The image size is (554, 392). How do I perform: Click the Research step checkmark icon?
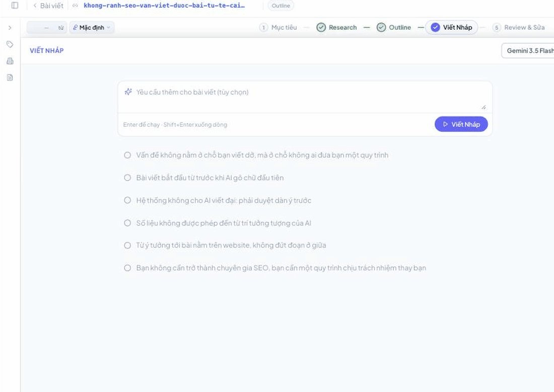321,27
